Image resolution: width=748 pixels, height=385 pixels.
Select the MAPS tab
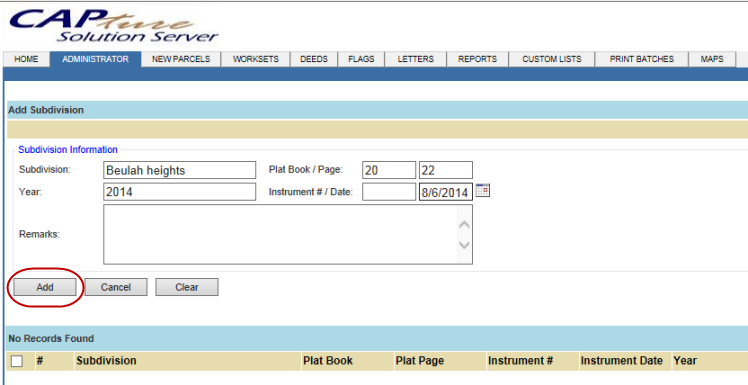click(712, 59)
